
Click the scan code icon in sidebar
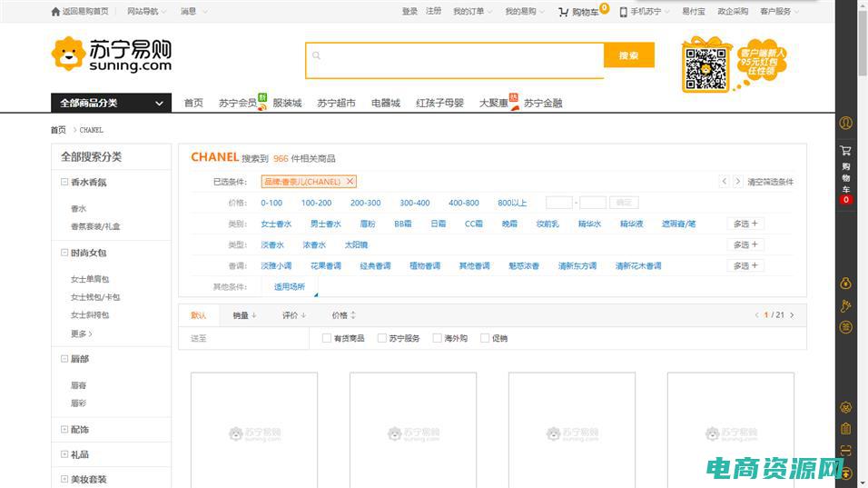coord(845,450)
